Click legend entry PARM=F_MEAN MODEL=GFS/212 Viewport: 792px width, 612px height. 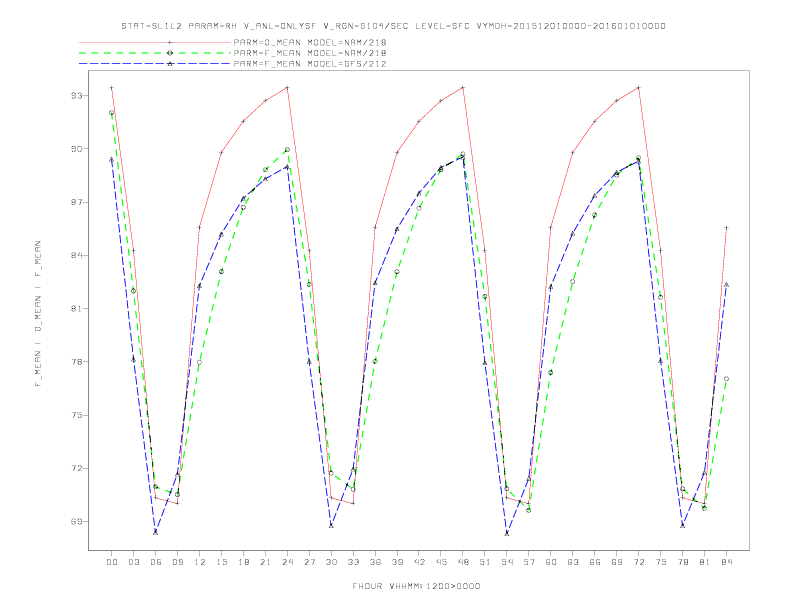(310, 64)
